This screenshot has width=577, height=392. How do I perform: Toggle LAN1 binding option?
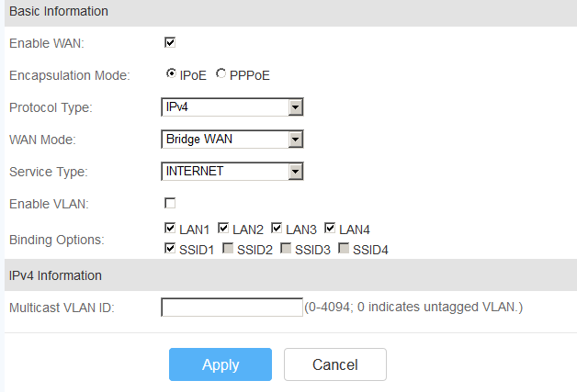(170, 228)
